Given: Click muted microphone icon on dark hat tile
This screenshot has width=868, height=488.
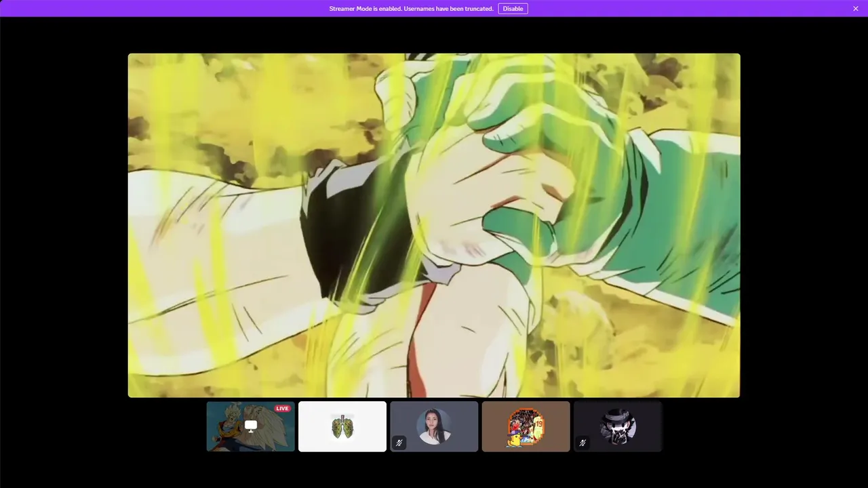Looking at the screenshot, I should coord(583,443).
